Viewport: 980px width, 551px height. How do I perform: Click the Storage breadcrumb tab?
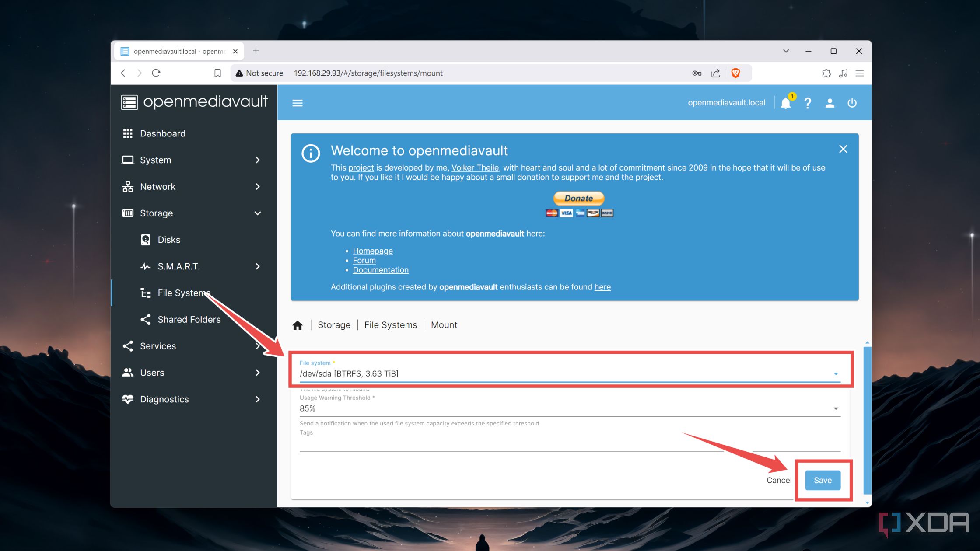point(334,325)
